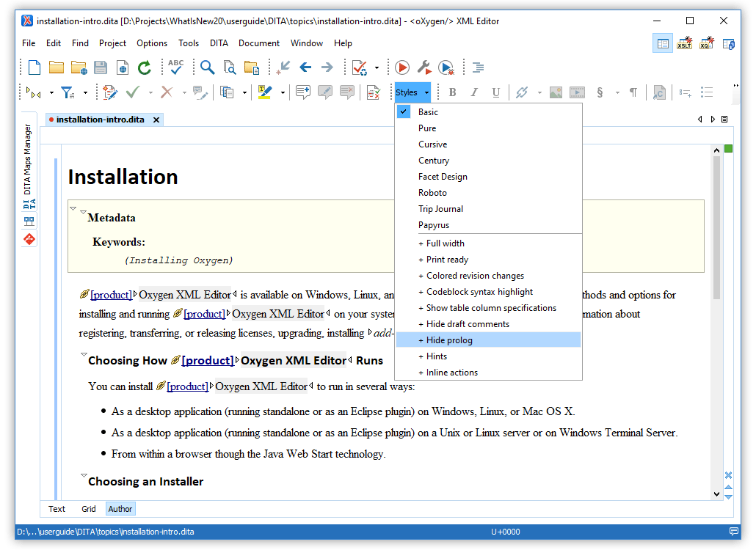Click the Highlight marker icon

click(x=265, y=92)
